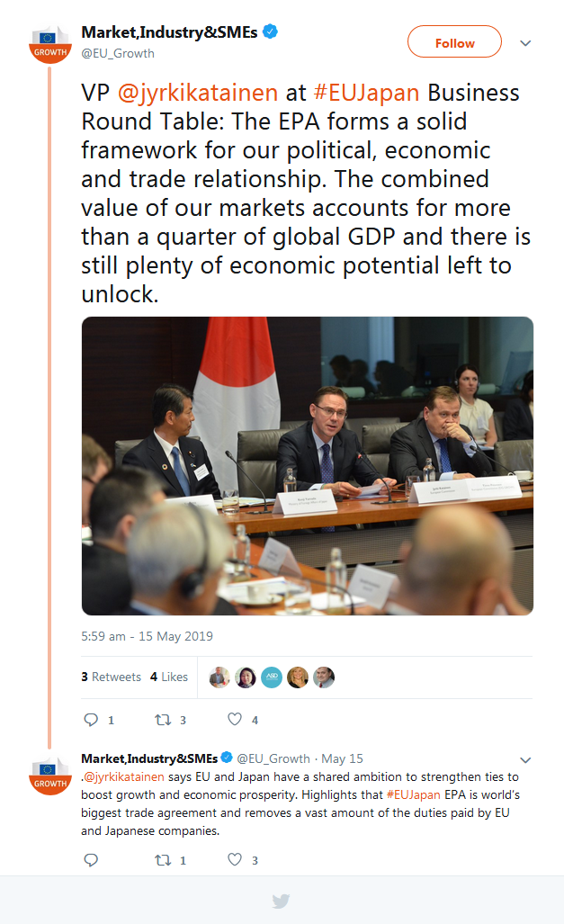Screen dimensions: 564x924
Task: Open the #EUJapan hashtag in main tweet
Action: [366, 93]
